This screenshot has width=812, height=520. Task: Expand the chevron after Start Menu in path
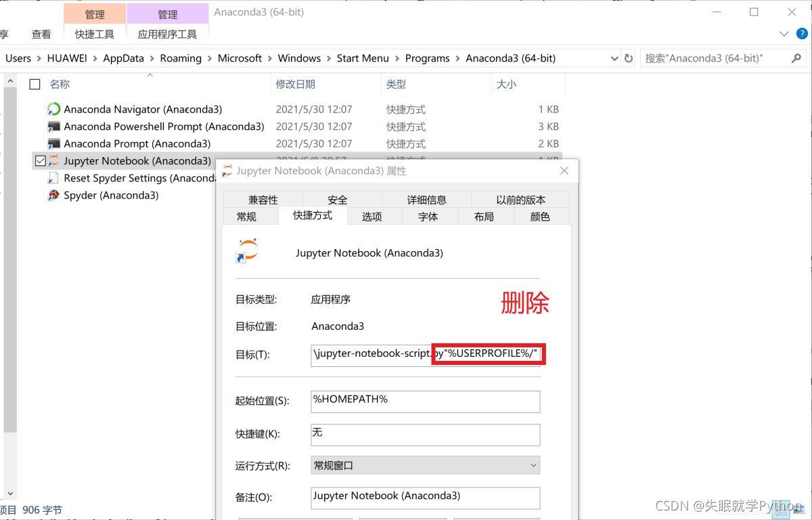pos(397,58)
